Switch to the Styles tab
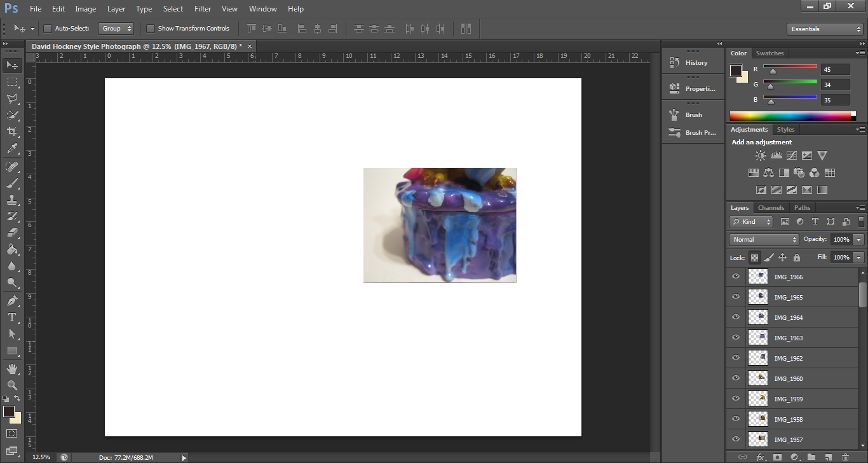The height and width of the screenshot is (463, 868). click(785, 130)
